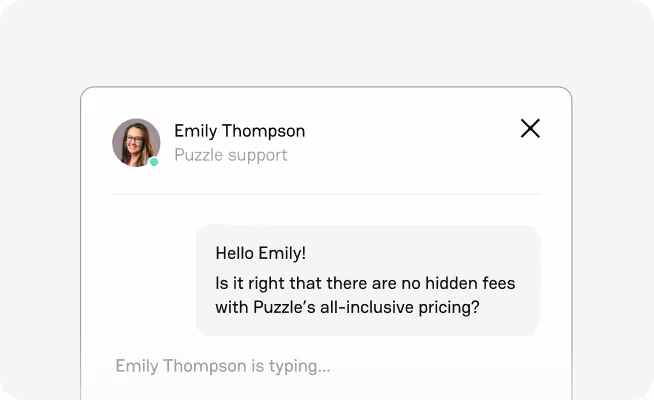Click Emily Thompson's profile avatar photo
Image resolution: width=654 pixels, height=400 pixels.
coord(135,142)
